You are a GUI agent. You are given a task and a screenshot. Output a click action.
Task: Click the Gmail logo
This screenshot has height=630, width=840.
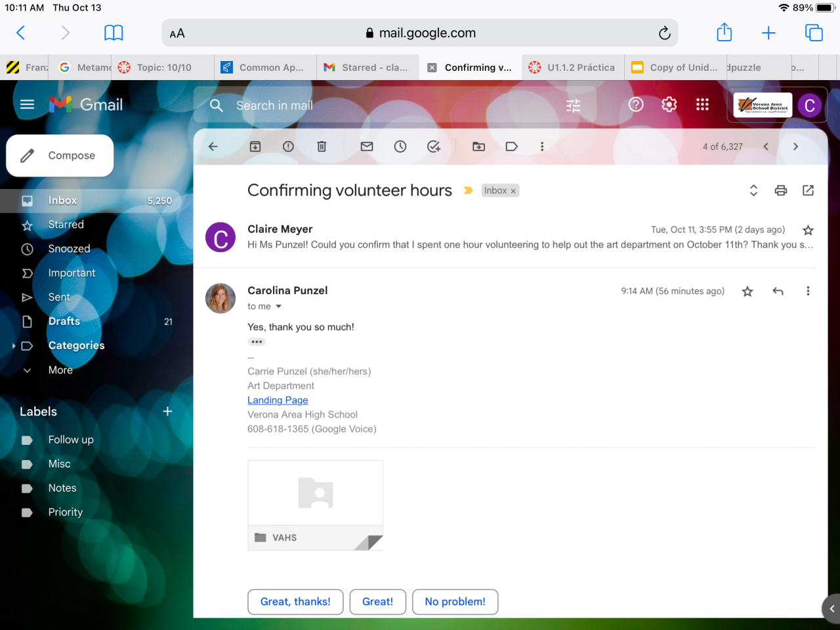point(86,104)
